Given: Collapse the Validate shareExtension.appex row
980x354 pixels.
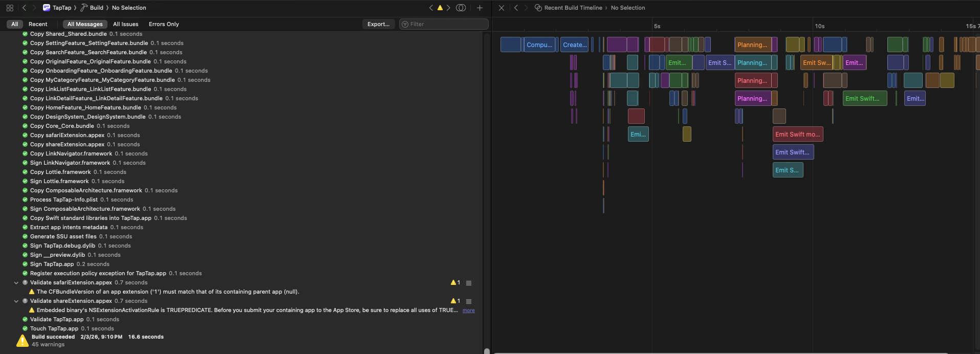Looking at the screenshot, I should [x=16, y=301].
